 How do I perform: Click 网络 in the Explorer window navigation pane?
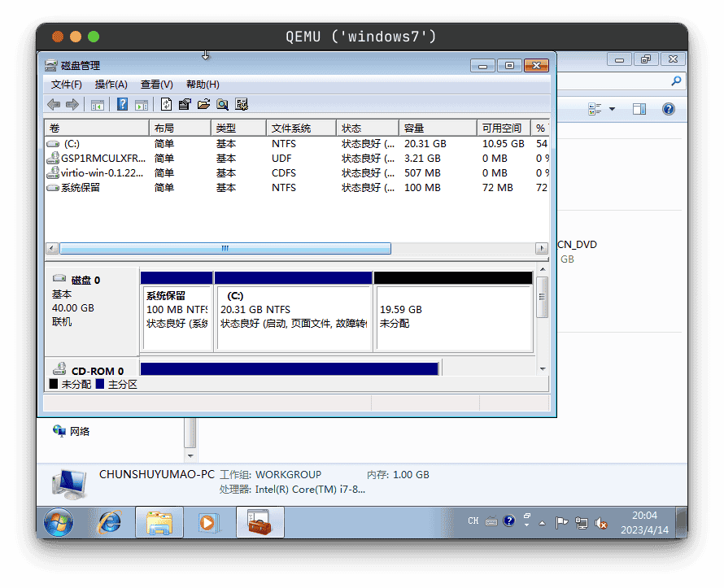click(x=80, y=432)
